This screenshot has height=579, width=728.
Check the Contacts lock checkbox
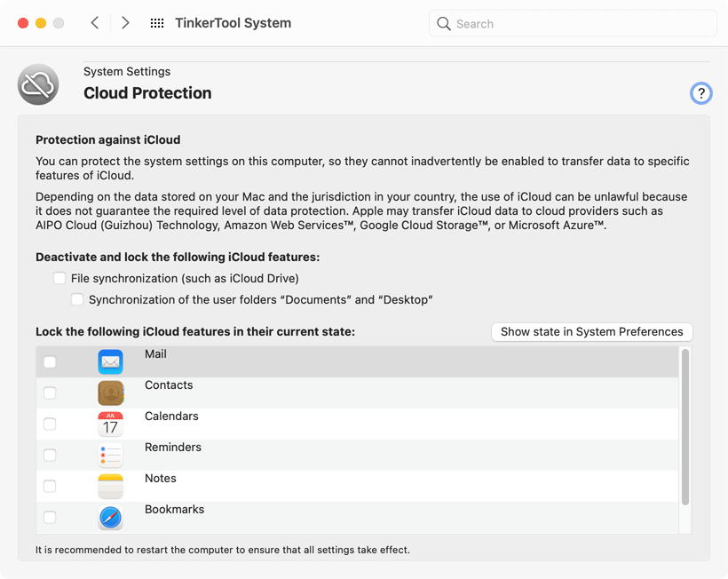click(50, 393)
